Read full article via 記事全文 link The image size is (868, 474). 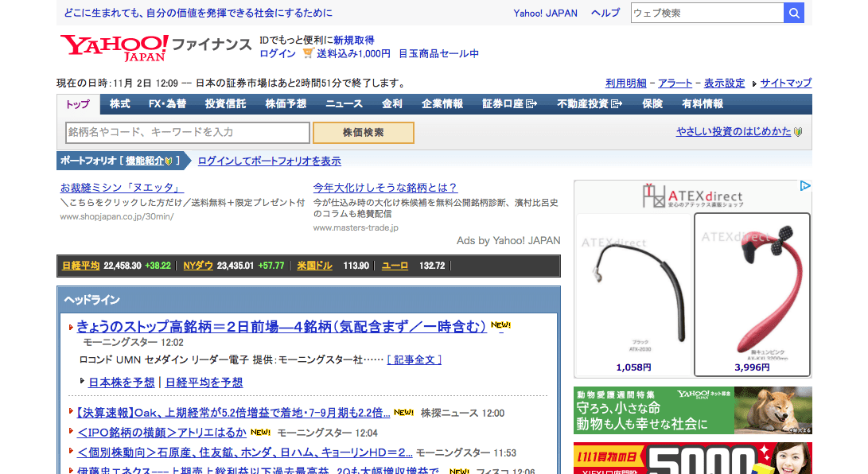(x=415, y=359)
